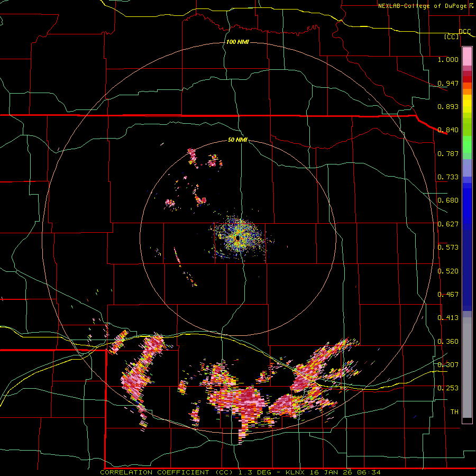Click the 16 JAN 26 06:34 timestamp

[345, 472]
